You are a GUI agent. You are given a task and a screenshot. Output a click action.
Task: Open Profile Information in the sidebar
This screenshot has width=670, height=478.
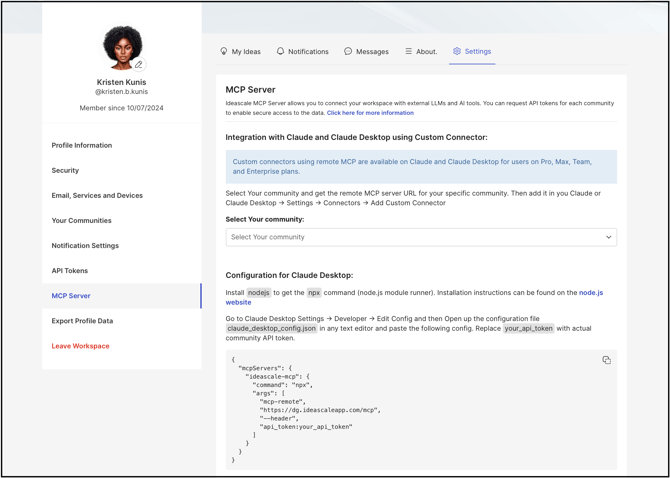[121, 145]
